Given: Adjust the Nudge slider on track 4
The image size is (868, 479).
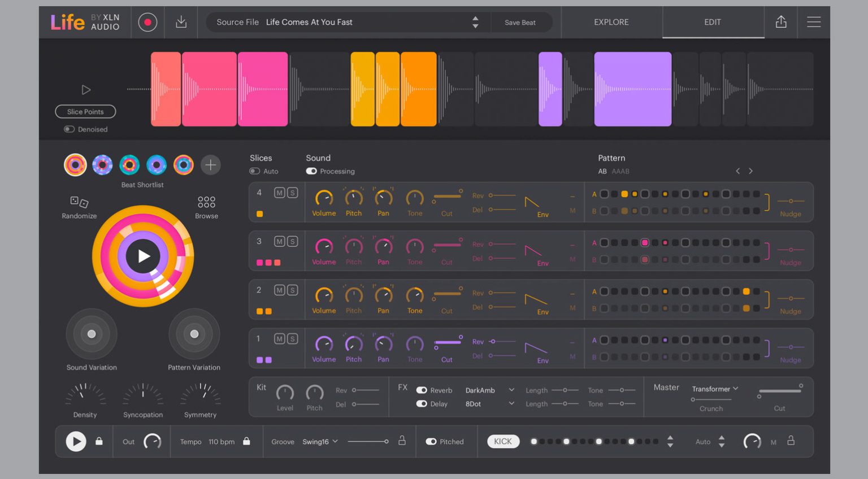Looking at the screenshot, I should [x=791, y=202].
